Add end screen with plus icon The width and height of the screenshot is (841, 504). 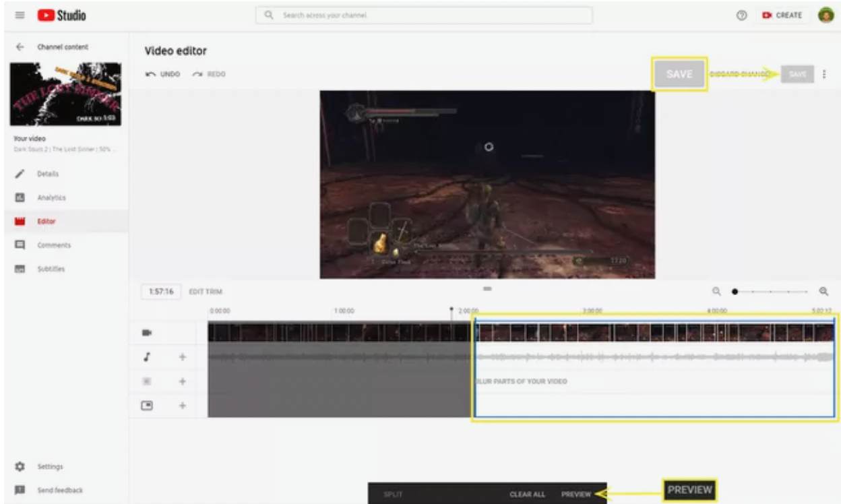click(x=182, y=406)
